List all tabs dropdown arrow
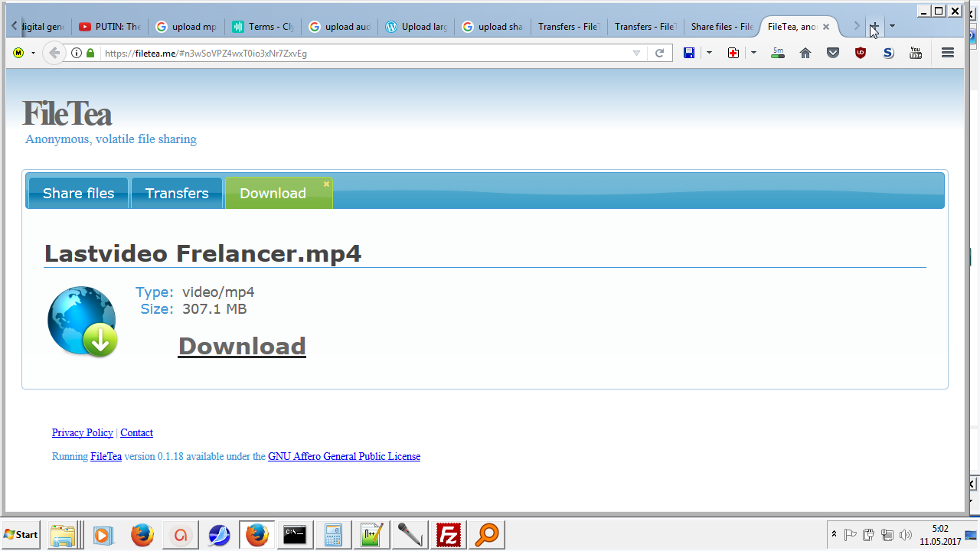This screenshot has height=551, width=980. click(x=892, y=26)
